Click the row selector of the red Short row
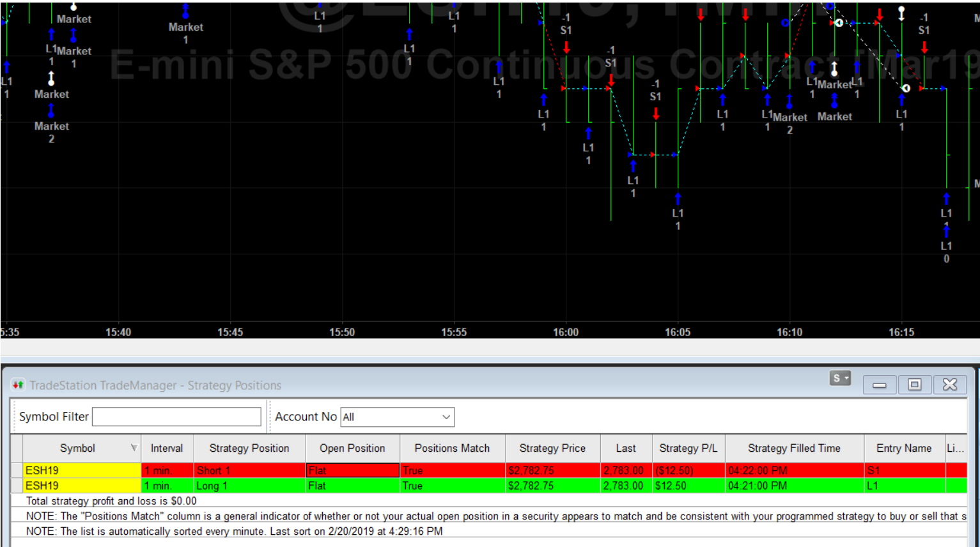Image resolution: width=980 pixels, height=547 pixels. [17, 470]
